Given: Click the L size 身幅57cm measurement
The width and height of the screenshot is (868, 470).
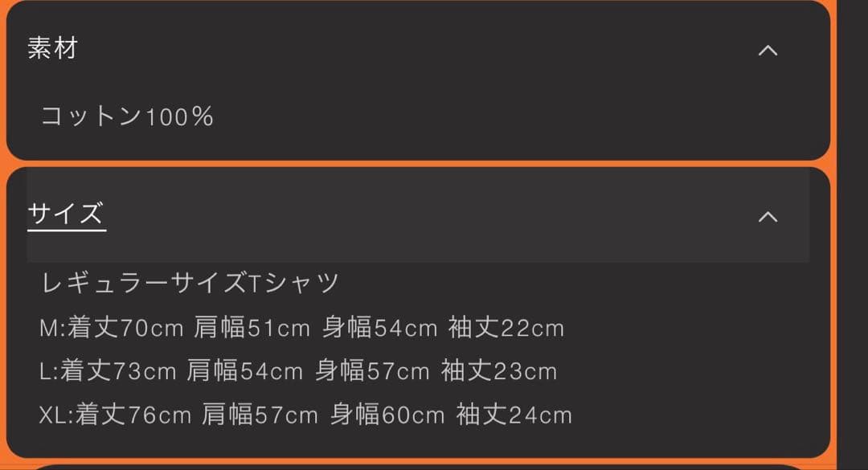Looking at the screenshot, I should (372, 371).
